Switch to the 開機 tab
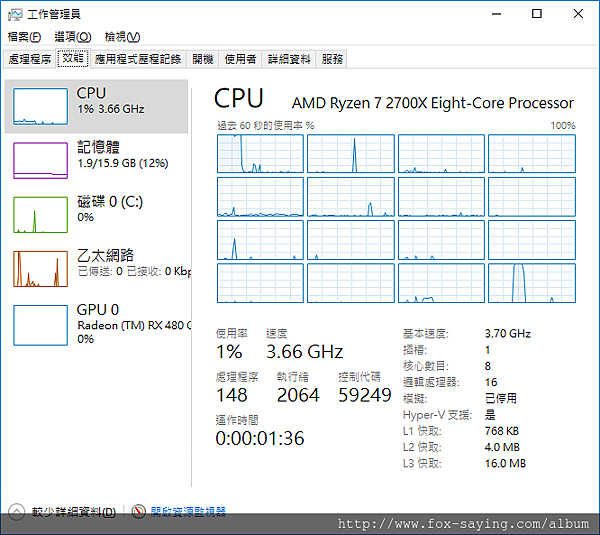 point(202,59)
